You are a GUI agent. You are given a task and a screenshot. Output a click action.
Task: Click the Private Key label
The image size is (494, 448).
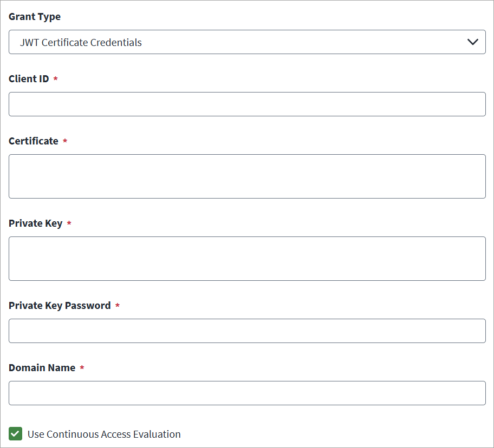pyautogui.click(x=36, y=223)
